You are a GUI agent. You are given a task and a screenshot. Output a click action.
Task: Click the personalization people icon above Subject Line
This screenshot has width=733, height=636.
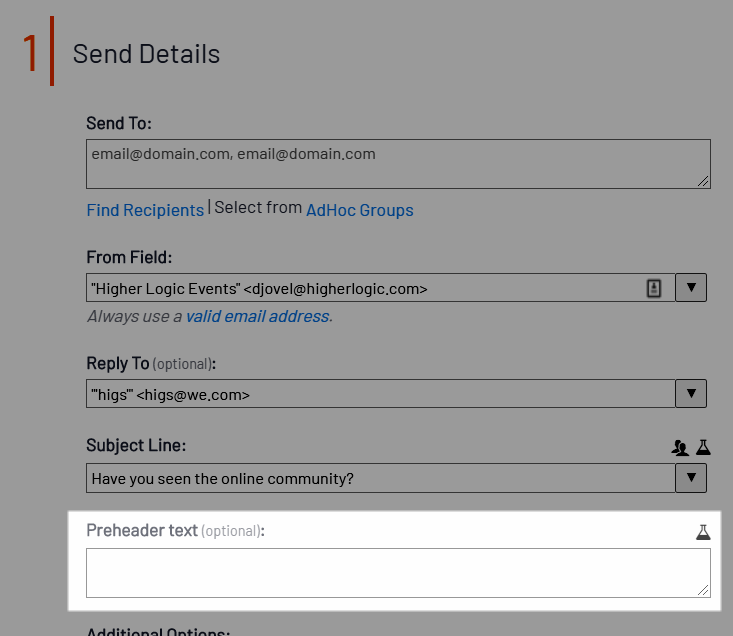click(680, 448)
